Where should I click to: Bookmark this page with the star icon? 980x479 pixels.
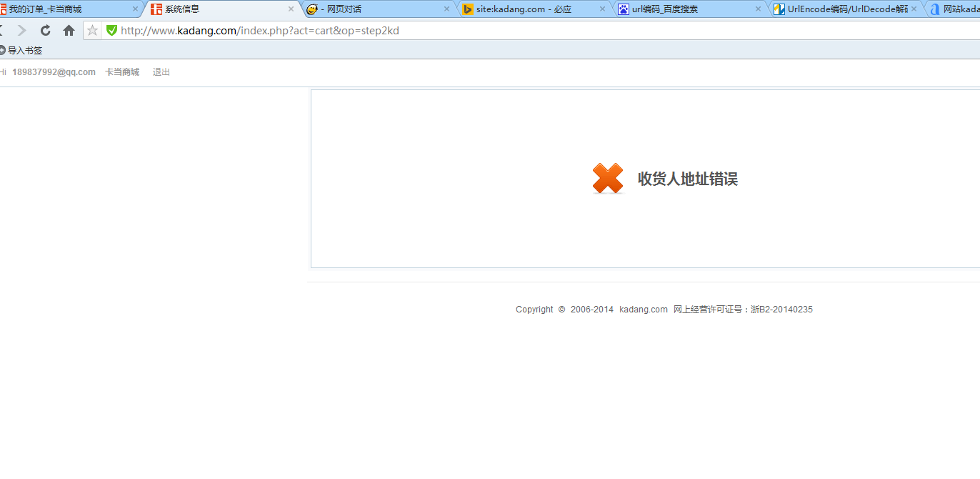tap(92, 30)
